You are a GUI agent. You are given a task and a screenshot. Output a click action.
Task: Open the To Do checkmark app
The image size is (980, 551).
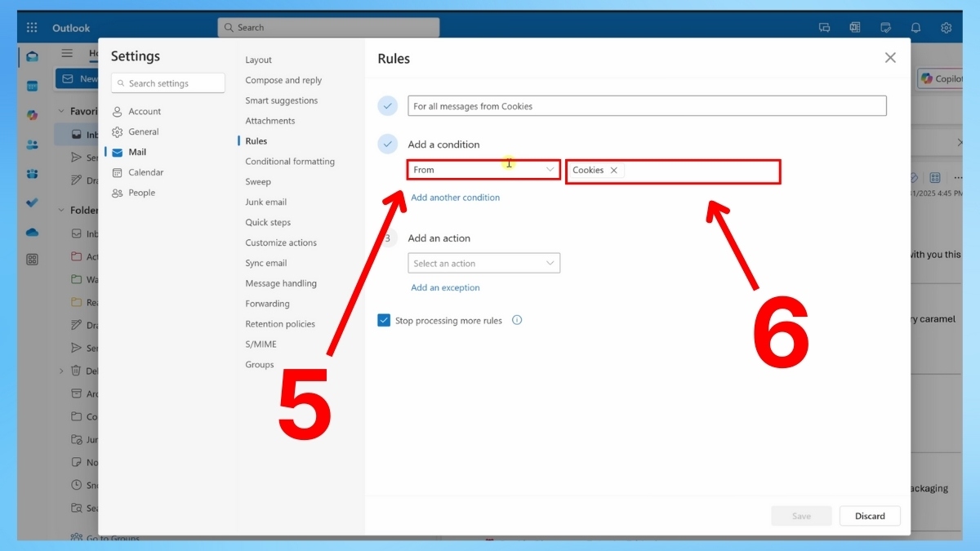pos(32,202)
